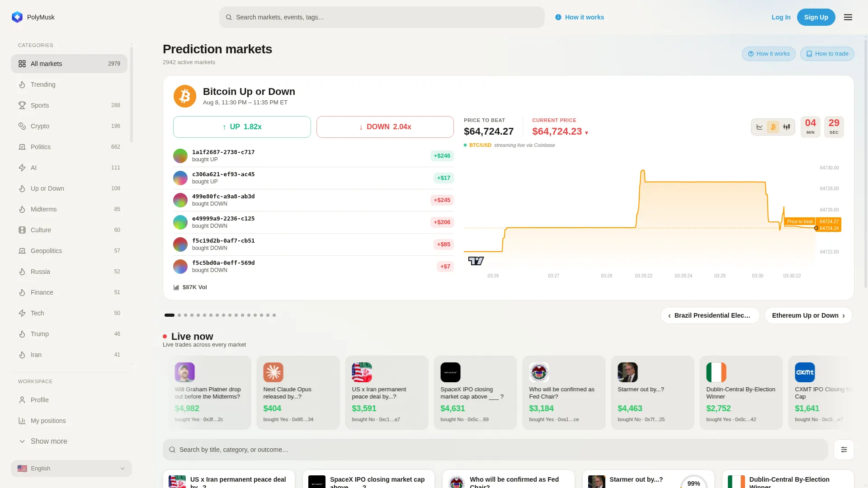
Task: Click the AI lightning icon
Action: (22, 168)
